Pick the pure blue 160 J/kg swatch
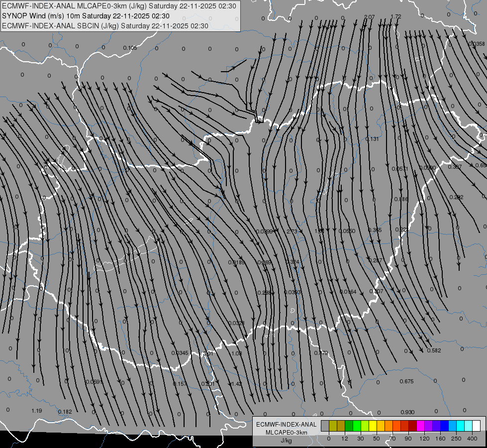 pyautogui.click(x=444, y=426)
